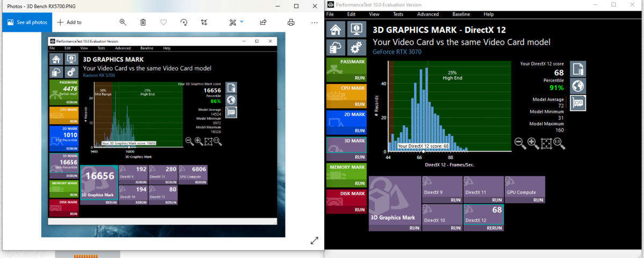Image resolution: width=644 pixels, height=258 pixels.
Task: Click the globe icon beside 91% percentile
Action: coord(578,86)
